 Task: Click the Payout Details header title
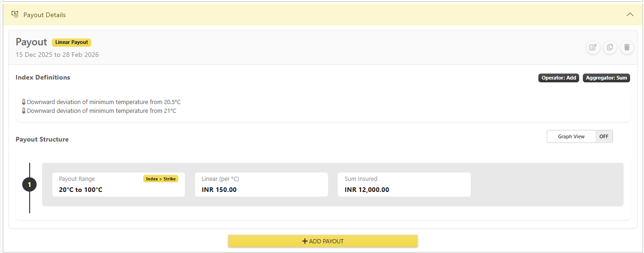[44, 15]
